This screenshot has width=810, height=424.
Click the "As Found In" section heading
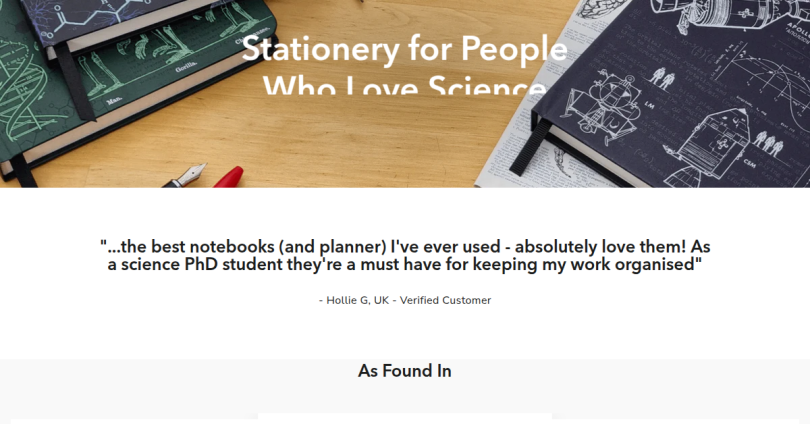point(404,371)
